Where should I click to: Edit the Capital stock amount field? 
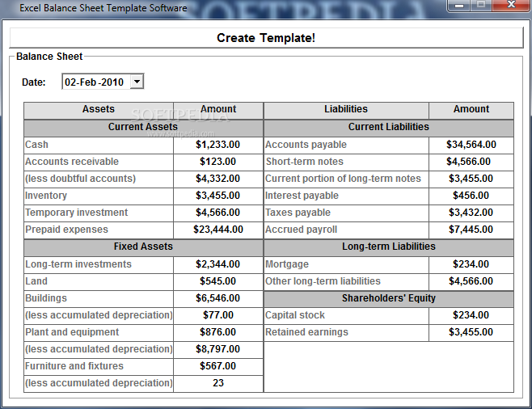click(471, 315)
